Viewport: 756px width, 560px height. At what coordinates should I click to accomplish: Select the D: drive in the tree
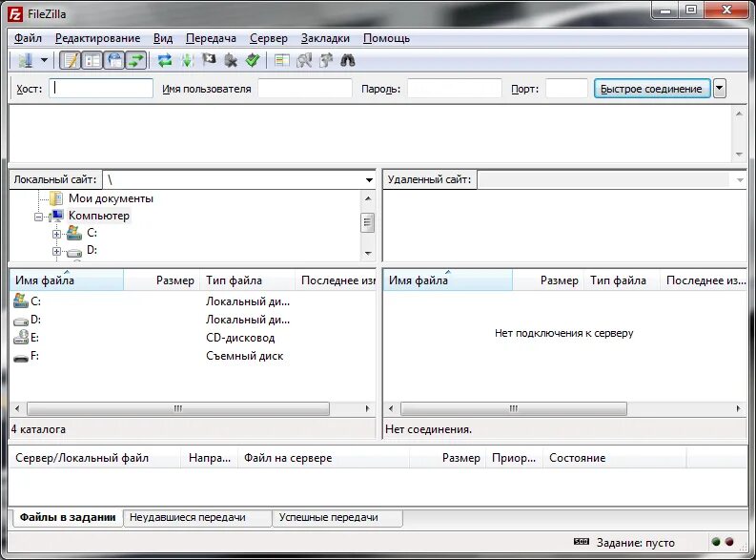[92, 250]
